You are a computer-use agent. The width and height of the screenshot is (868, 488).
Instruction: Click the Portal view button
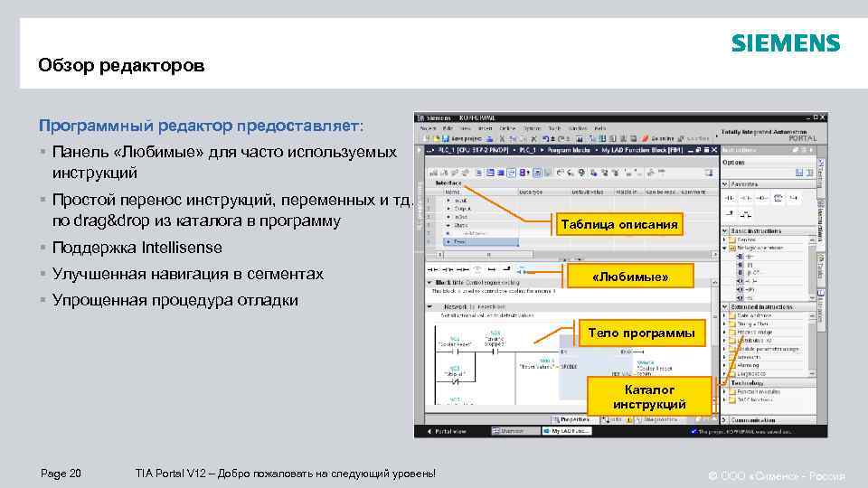448,431
